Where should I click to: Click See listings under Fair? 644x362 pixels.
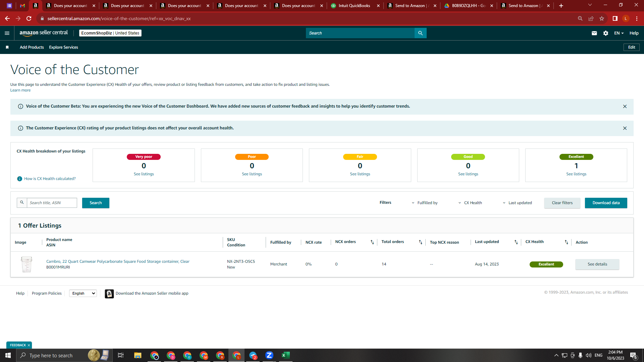[360, 174]
